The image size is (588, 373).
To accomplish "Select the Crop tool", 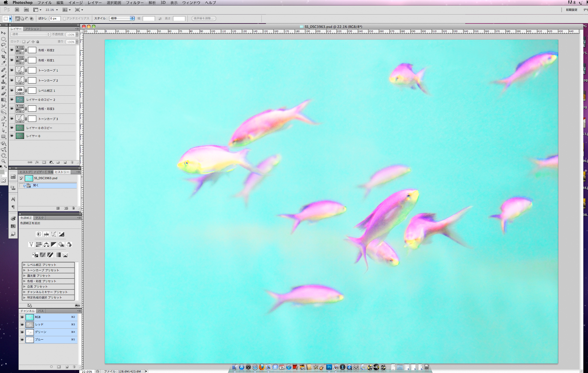I will click(x=3, y=57).
